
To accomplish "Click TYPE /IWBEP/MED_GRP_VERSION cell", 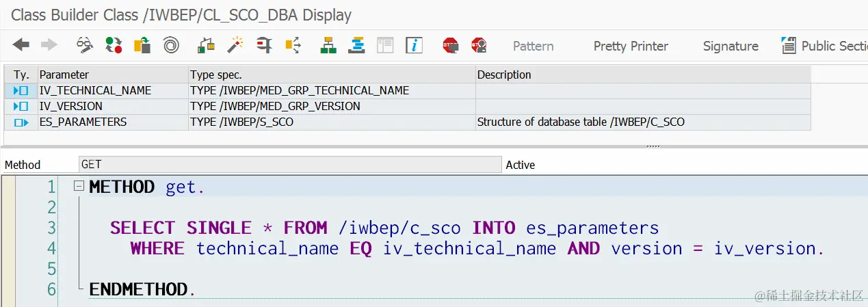I will point(332,106).
